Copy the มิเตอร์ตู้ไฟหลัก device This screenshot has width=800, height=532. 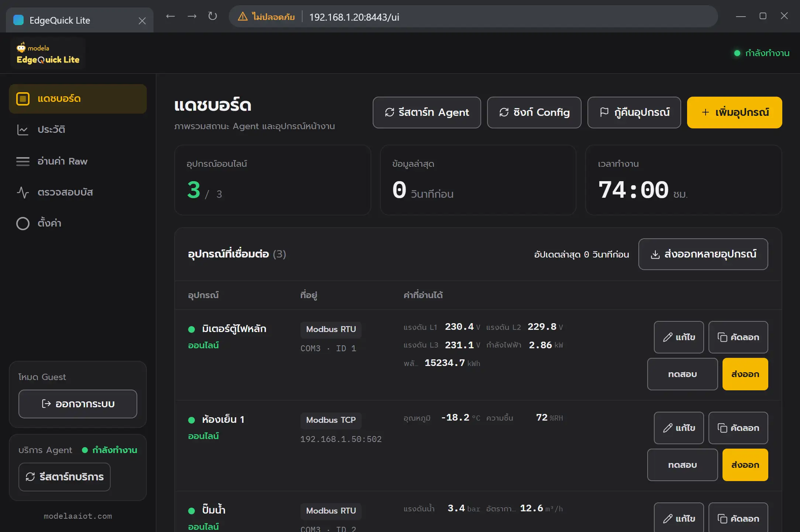[738, 337]
